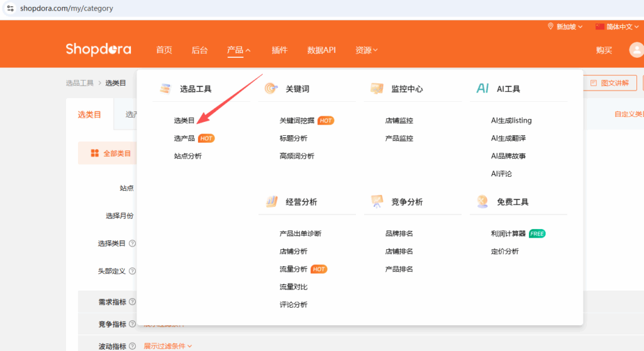Expand 波动指标 展示过滤条件
644x351 pixels.
pyautogui.click(x=168, y=346)
